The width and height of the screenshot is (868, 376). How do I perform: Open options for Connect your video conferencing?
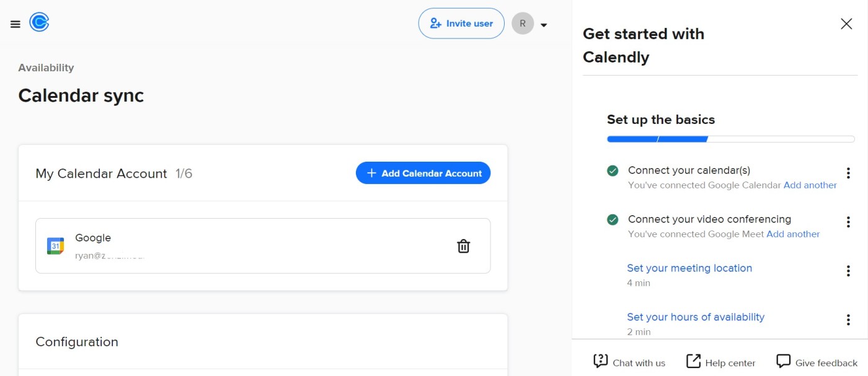[848, 222]
